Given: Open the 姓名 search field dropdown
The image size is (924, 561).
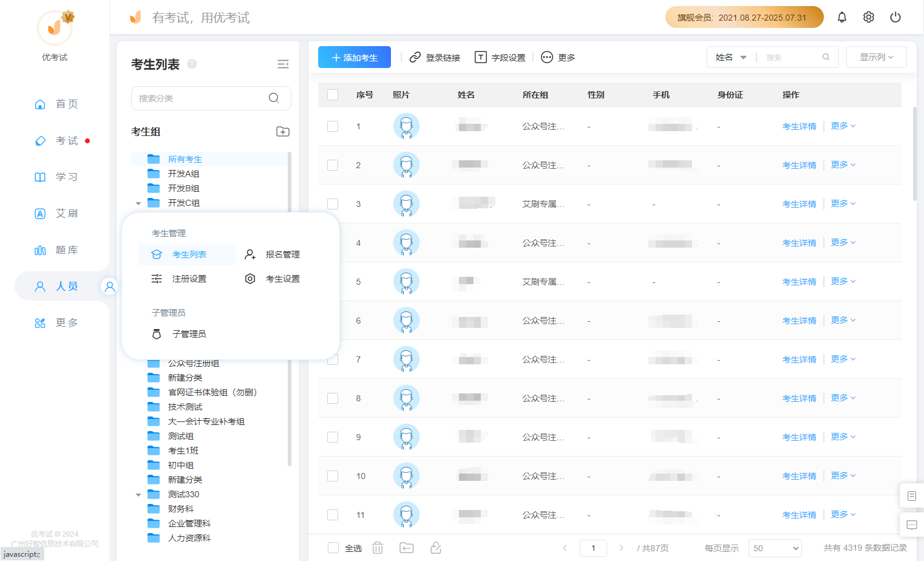Looking at the screenshot, I should pos(731,57).
